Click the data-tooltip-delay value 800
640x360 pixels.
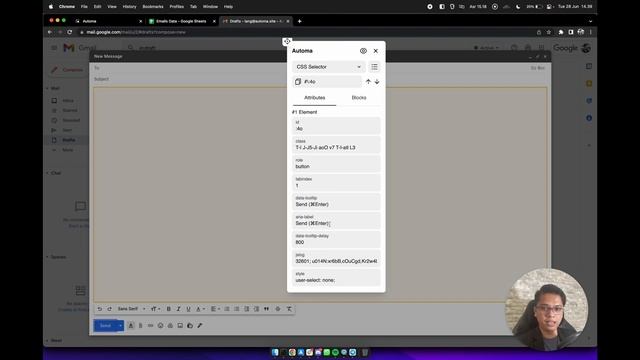coord(336,240)
